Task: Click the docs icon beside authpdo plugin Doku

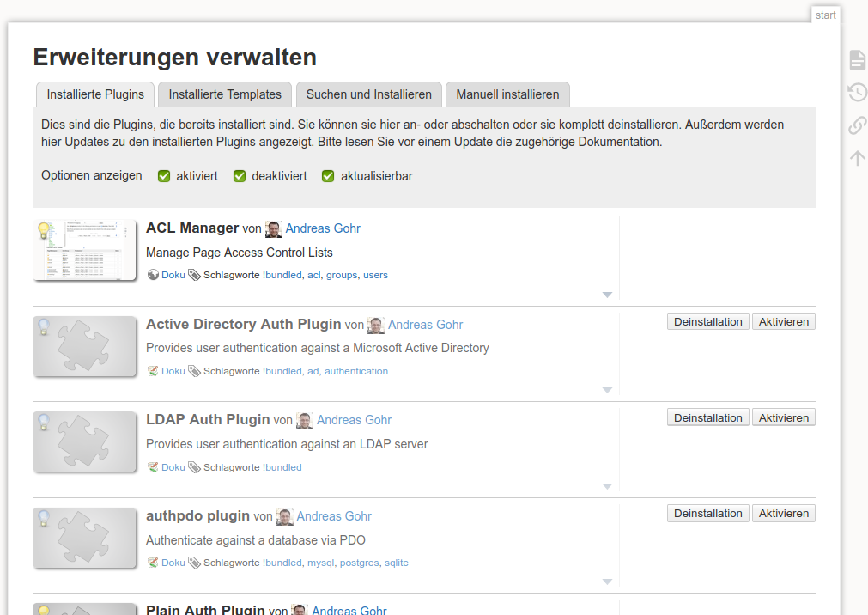Action: coord(153,563)
